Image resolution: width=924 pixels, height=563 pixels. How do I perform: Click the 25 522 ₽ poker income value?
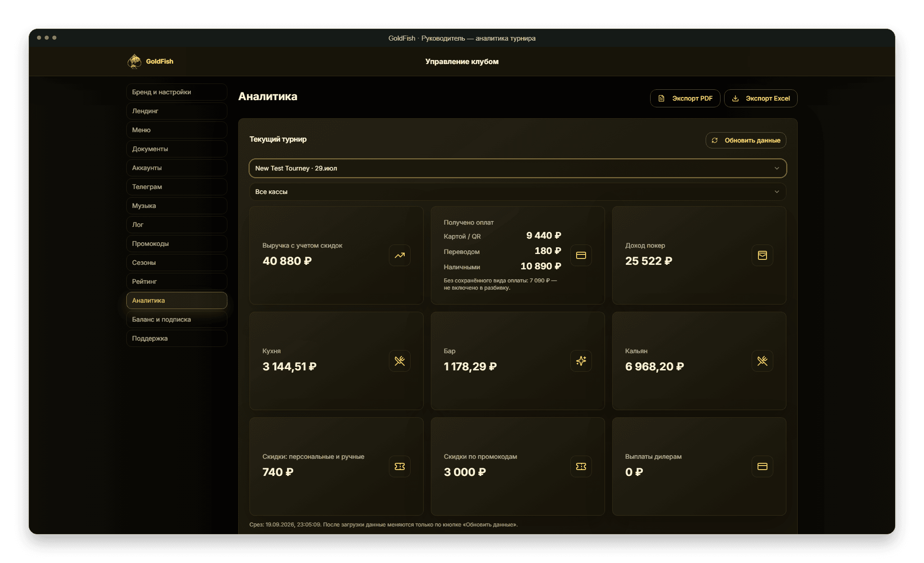coord(649,261)
